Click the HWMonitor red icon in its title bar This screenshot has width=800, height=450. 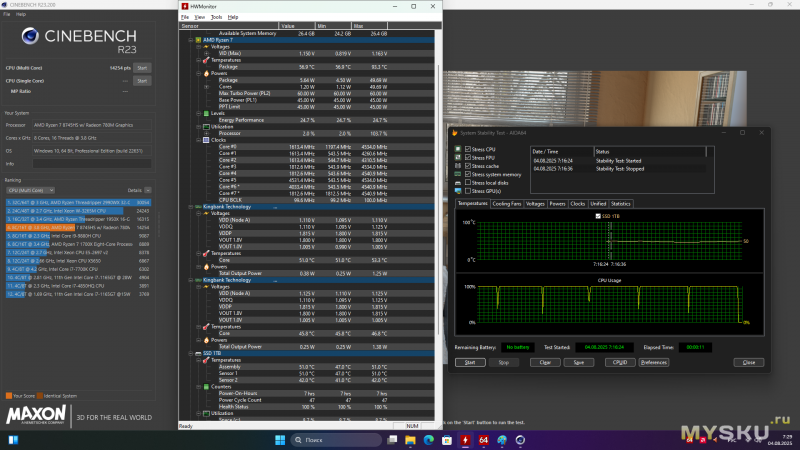[x=185, y=6]
